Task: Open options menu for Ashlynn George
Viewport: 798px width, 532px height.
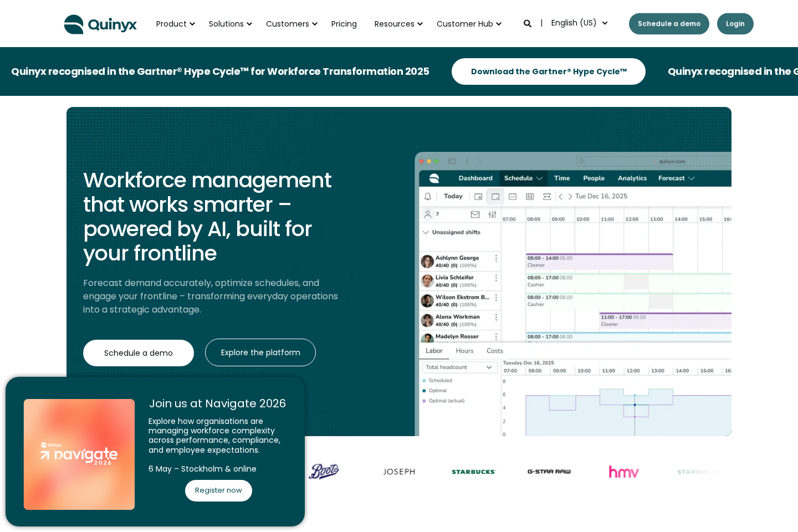Action: click(496, 258)
